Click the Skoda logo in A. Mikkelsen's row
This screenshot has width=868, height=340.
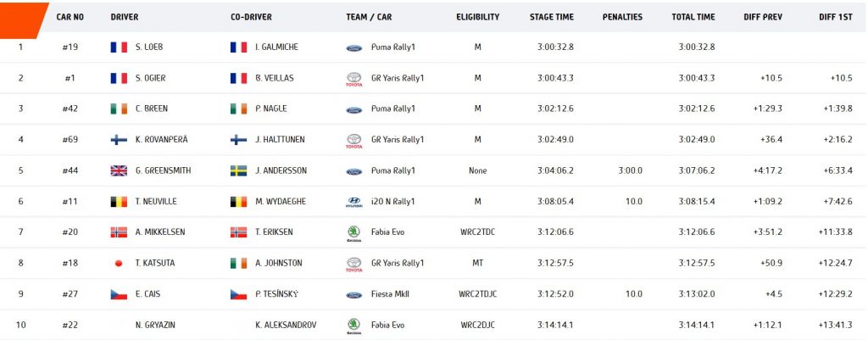pyautogui.click(x=353, y=233)
